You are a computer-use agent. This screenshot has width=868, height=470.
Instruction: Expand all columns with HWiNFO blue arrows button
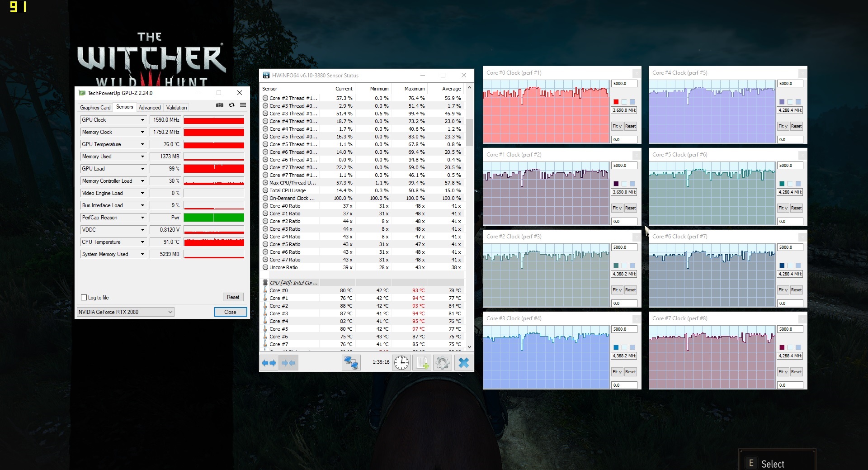pos(269,363)
